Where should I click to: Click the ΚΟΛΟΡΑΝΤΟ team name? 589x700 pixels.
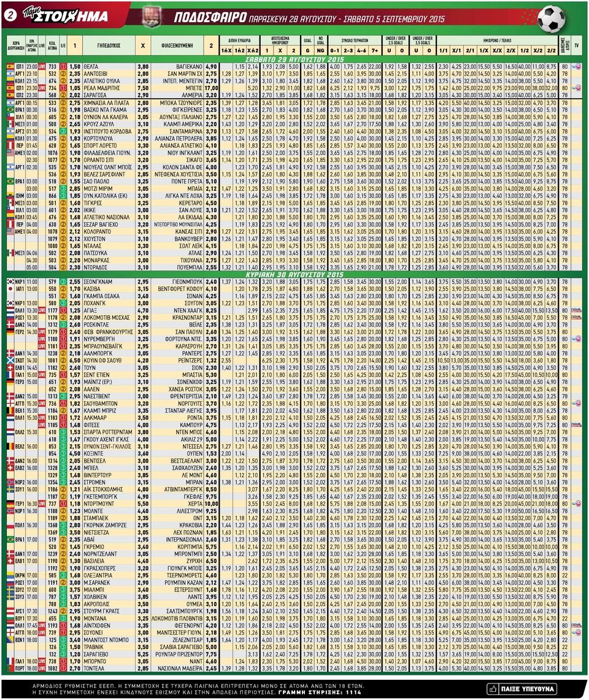tap(98, 232)
